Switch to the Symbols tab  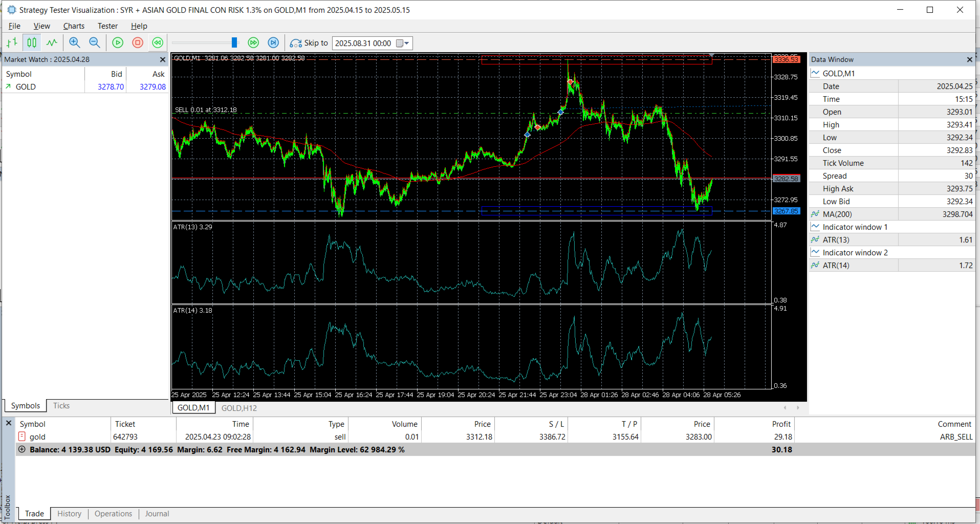pos(26,406)
